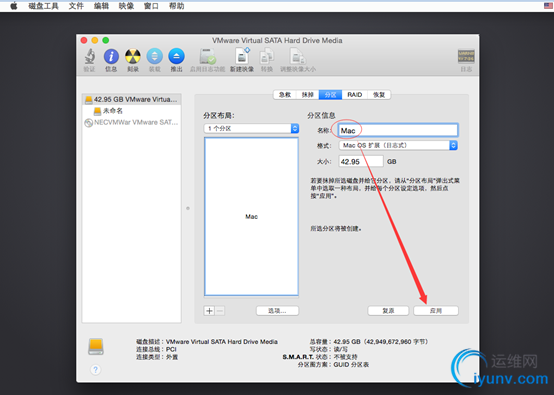The height and width of the screenshot is (395, 554).
Task: Open the Log (日志) toolbar icon
Action: coord(466,56)
